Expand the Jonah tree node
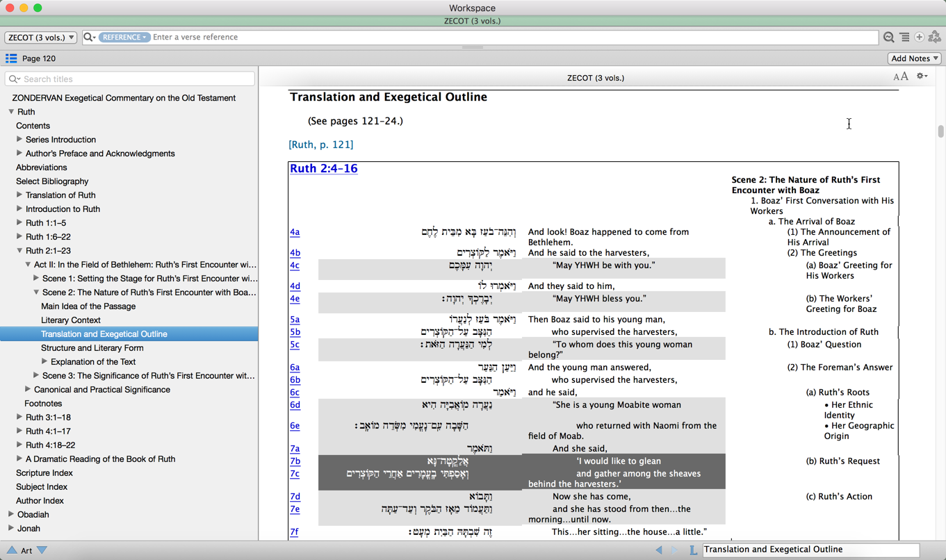This screenshot has height=560, width=946. [x=11, y=529]
